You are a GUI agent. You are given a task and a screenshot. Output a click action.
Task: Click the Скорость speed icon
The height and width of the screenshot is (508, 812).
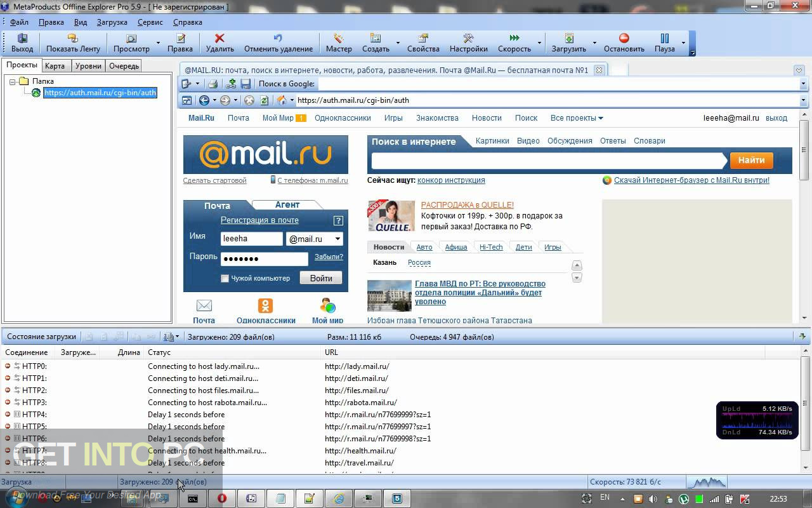[514, 43]
